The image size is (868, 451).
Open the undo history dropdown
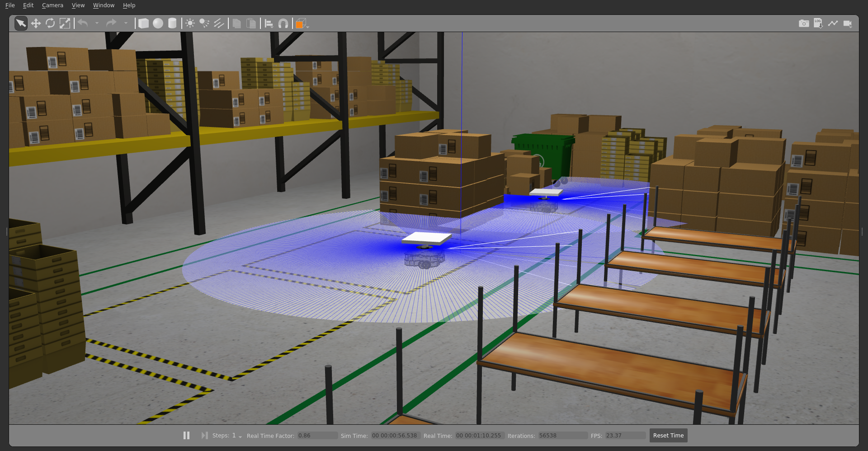[x=96, y=24]
